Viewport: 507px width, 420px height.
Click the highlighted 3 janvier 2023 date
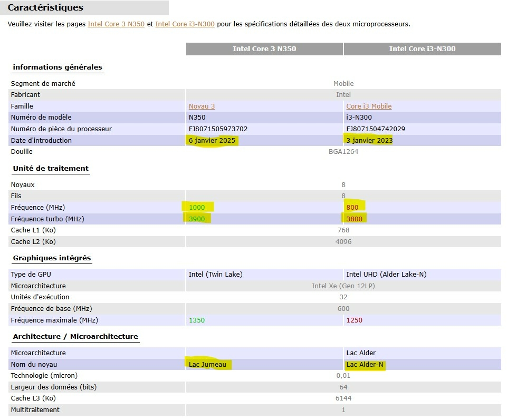coord(369,140)
